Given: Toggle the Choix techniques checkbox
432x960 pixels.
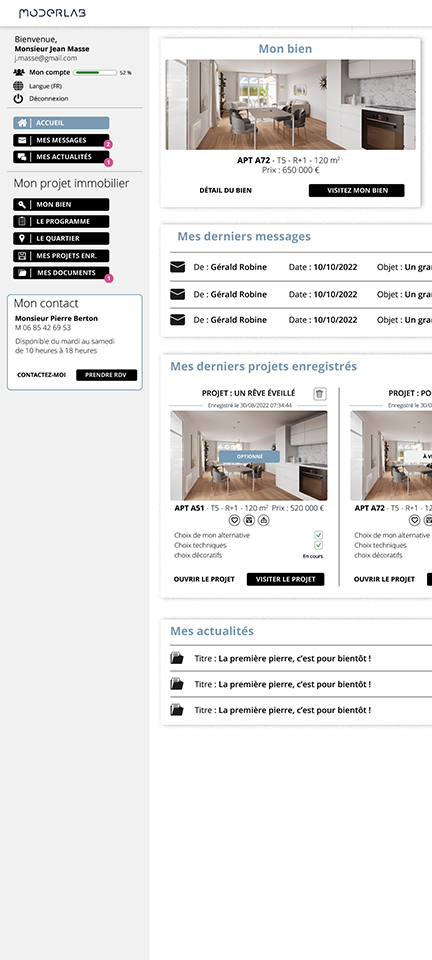Looking at the screenshot, I should (319, 545).
